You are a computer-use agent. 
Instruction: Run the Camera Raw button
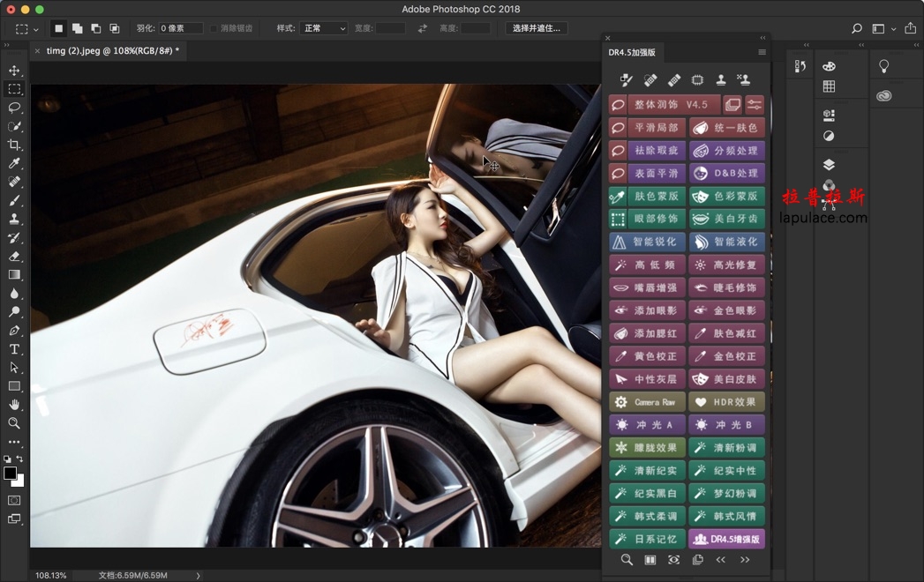point(647,402)
